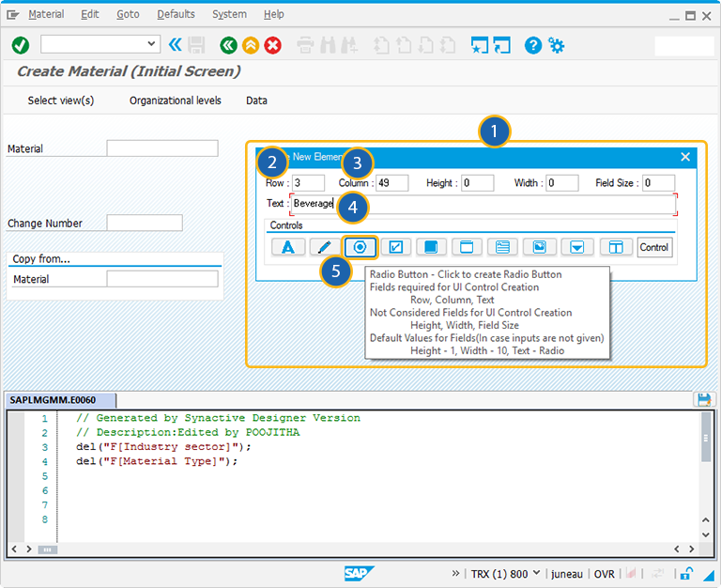Click the Field Size input field
Image resolution: width=721 pixels, height=588 pixels.
coord(658,182)
